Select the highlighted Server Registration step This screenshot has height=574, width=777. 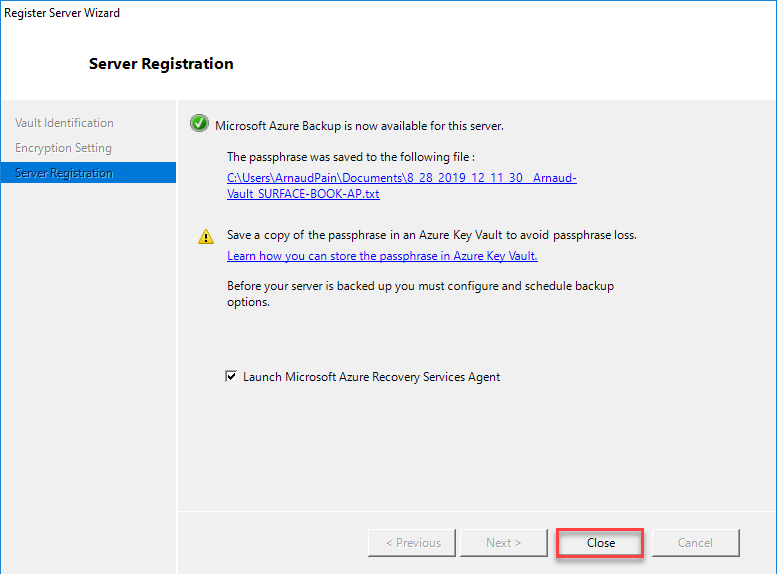click(64, 173)
